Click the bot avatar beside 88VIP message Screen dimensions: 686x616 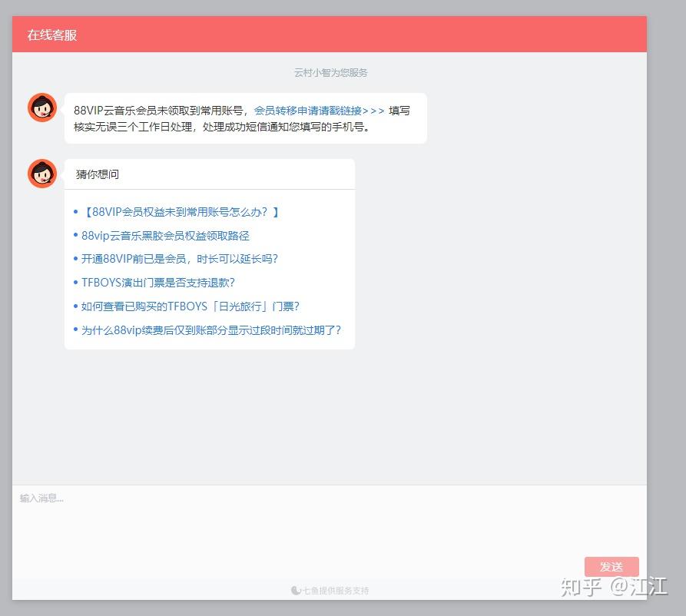tap(42, 108)
